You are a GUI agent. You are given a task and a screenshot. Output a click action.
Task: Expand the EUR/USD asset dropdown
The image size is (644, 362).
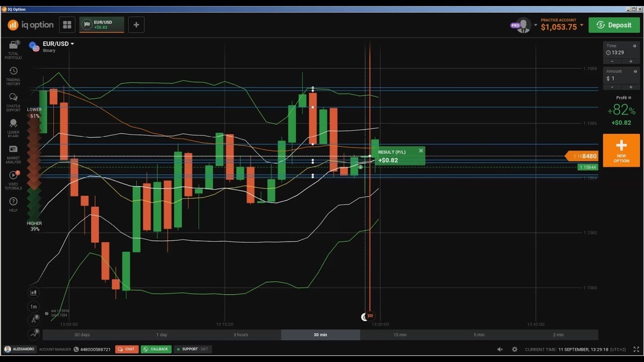[x=72, y=44]
